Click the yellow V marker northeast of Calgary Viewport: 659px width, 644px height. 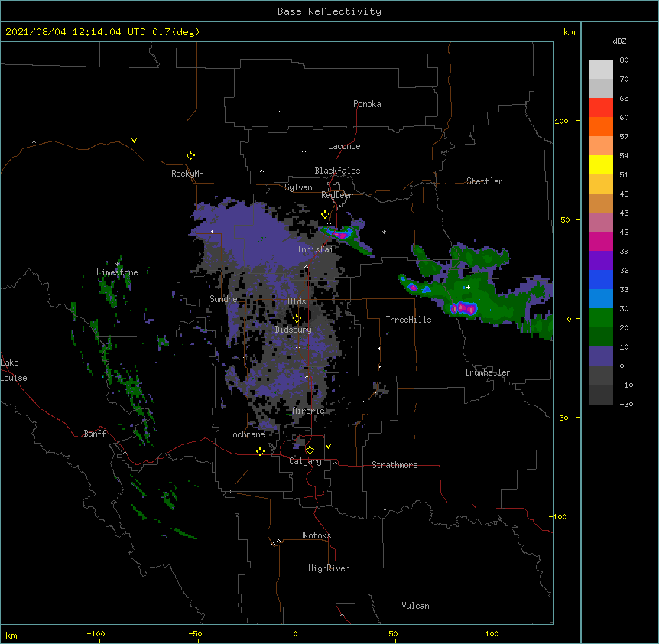pyautogui.click(x=328, y=447)
